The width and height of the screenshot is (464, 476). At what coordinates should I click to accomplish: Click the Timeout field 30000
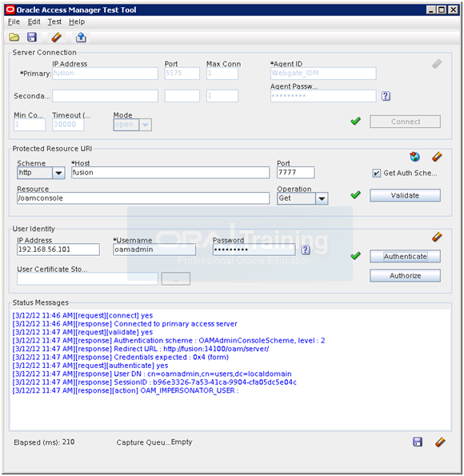[x=68, y=125]
